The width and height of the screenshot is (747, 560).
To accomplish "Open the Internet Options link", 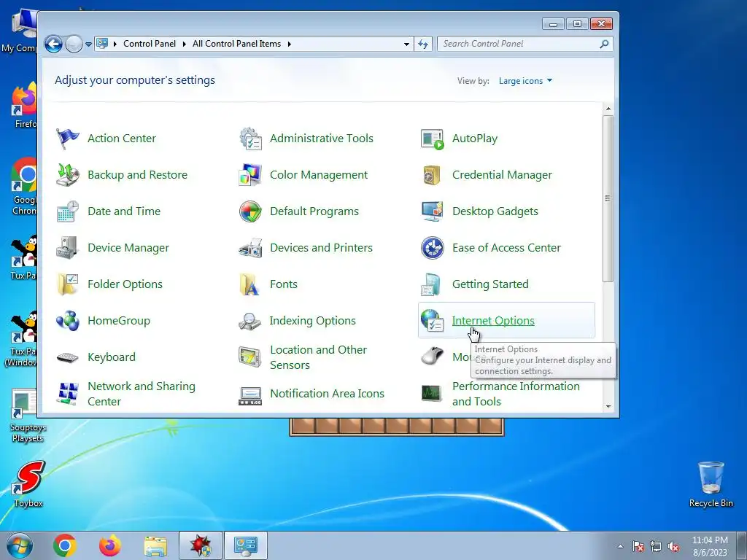I will click(x=493, y=321).
